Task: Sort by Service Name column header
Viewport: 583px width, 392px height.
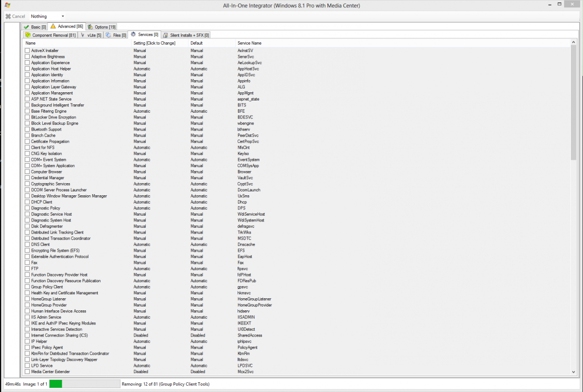Action: coord(249,43)
